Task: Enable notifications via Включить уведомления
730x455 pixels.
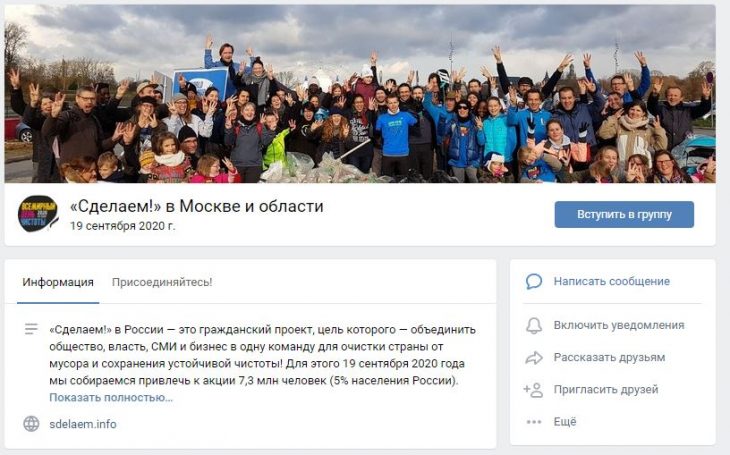Action: 619,325
